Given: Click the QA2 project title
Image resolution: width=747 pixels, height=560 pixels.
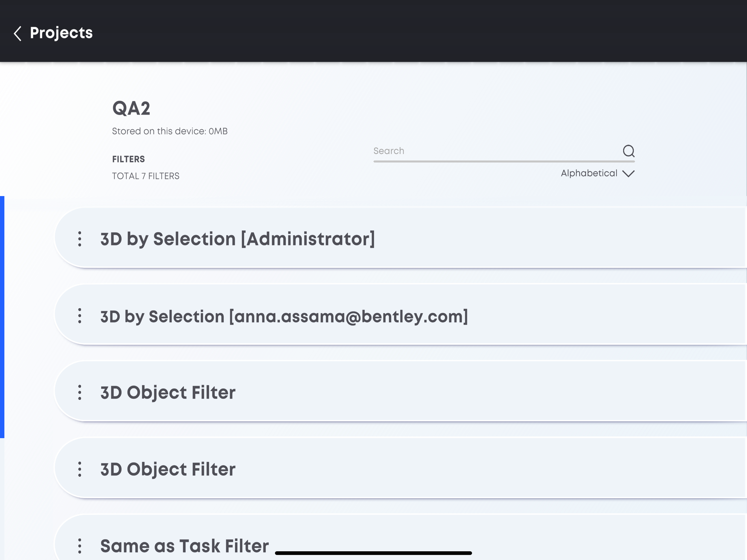Looking at the screenshot, I should (131, 109).
